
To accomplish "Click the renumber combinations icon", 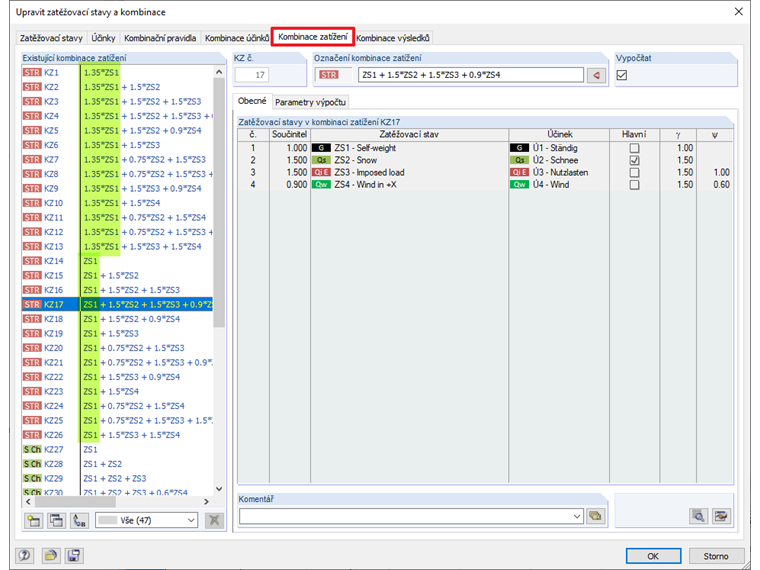I will (x=79, y=521).
